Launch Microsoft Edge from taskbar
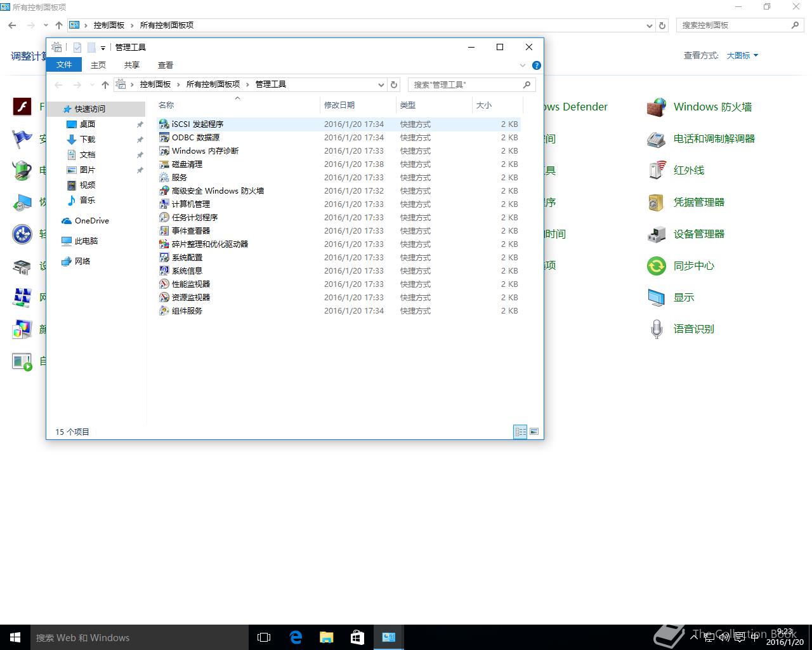The height and width of the screenshot is (650, 812). [296, 637]
